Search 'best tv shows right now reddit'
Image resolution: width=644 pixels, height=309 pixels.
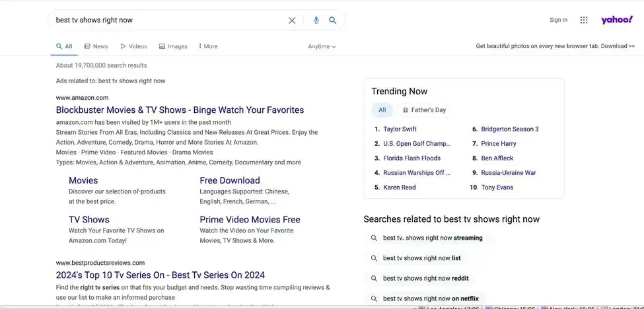tap(425, 278)
